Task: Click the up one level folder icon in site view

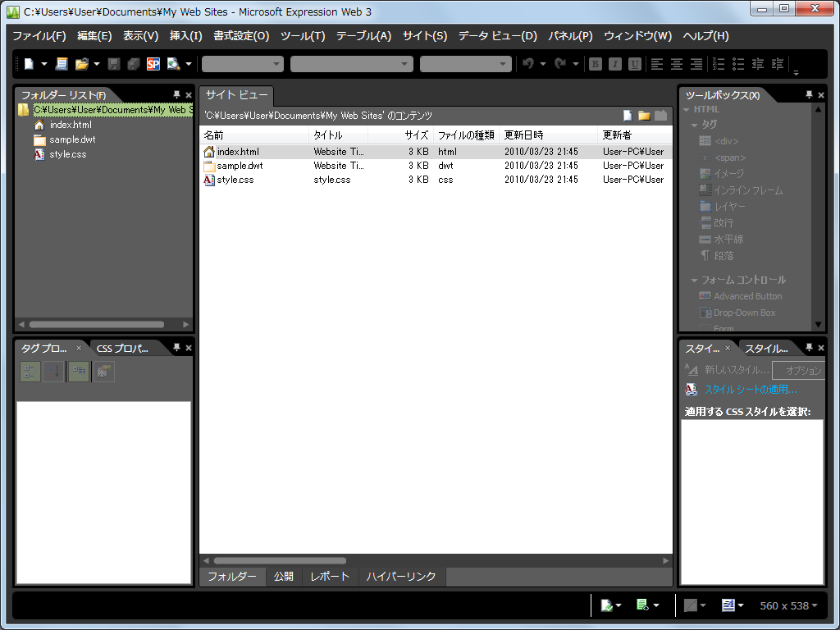Action: pos(661,115)
